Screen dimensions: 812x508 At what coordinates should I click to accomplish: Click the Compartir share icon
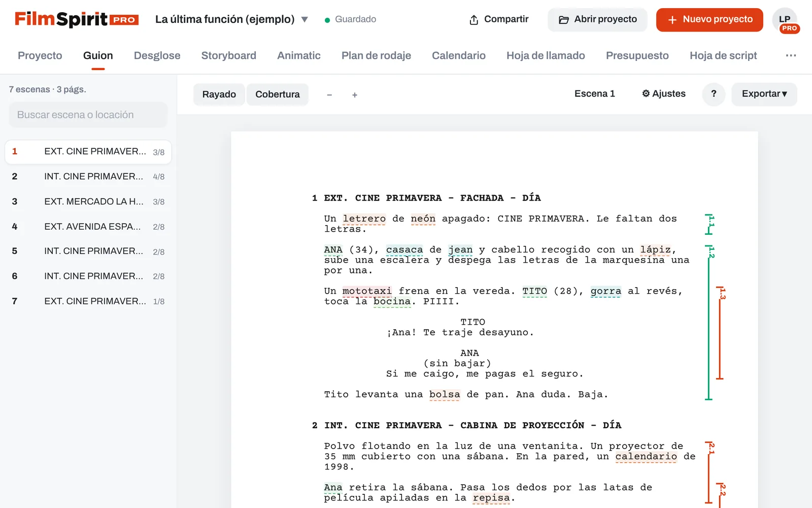[473, 20]
